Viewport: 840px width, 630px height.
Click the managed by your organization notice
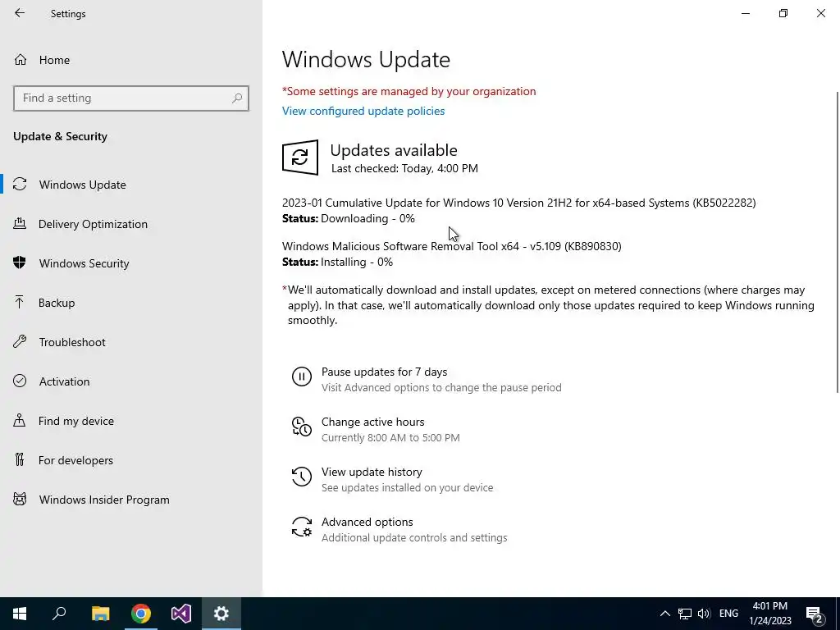(409, 91)
